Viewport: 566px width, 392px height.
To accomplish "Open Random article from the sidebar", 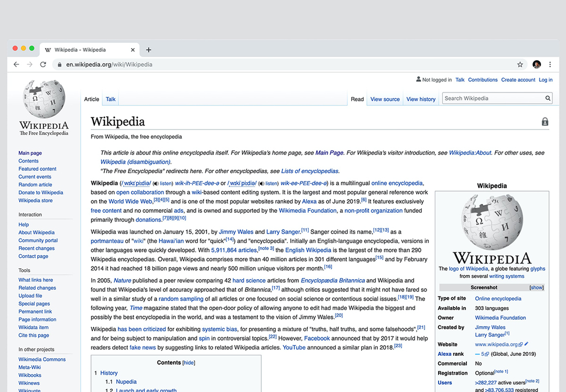I will [x=35, y=184].
